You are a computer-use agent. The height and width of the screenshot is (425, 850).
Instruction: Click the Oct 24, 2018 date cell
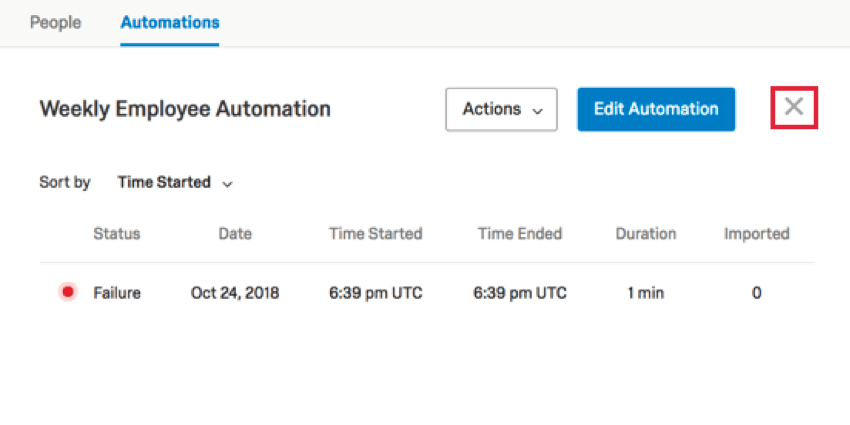(x=235, y=293)
